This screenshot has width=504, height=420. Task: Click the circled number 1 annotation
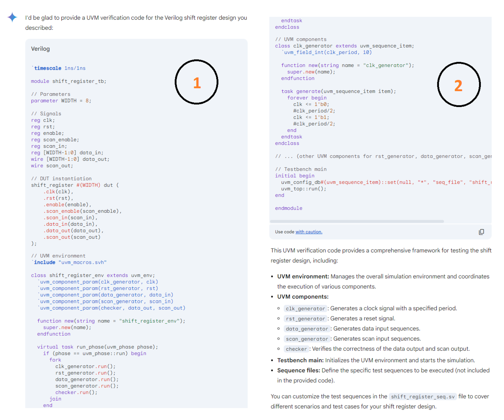(x=197, y=82)
